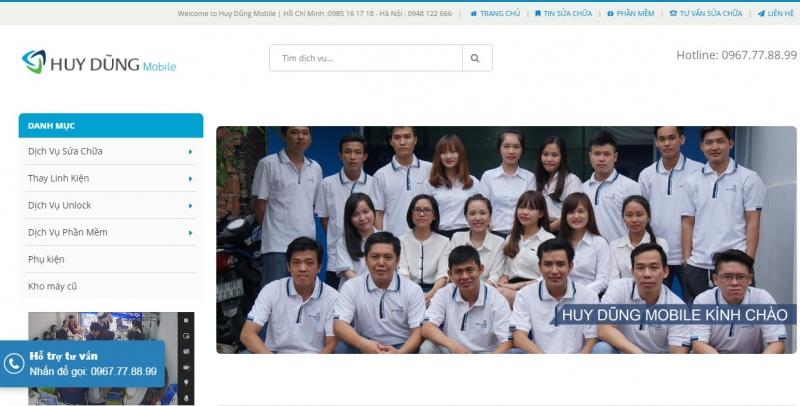Click the Hotline 0967.77.88.99 text
Image resolution: width=800 pixels, height=406 pixels.
click(736, 55)
